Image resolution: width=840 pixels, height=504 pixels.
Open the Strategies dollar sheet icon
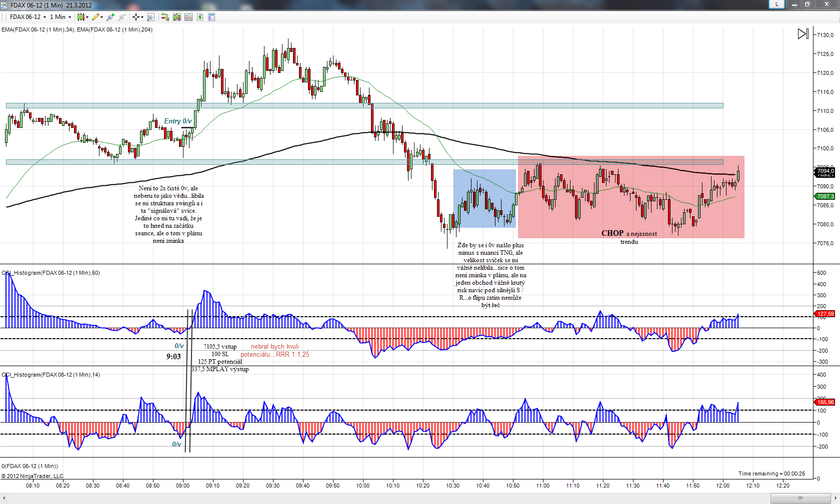(x=200, y=17)
